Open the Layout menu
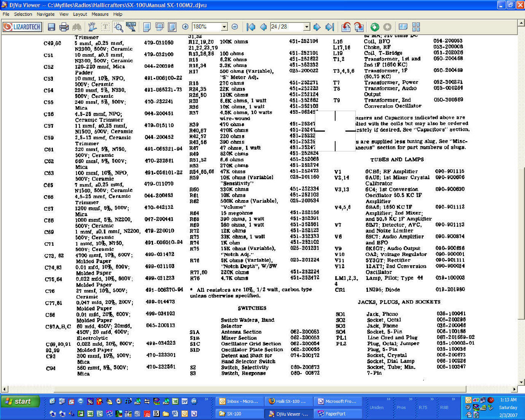This screenshot has height=420, width=525. tap(80, 14)
